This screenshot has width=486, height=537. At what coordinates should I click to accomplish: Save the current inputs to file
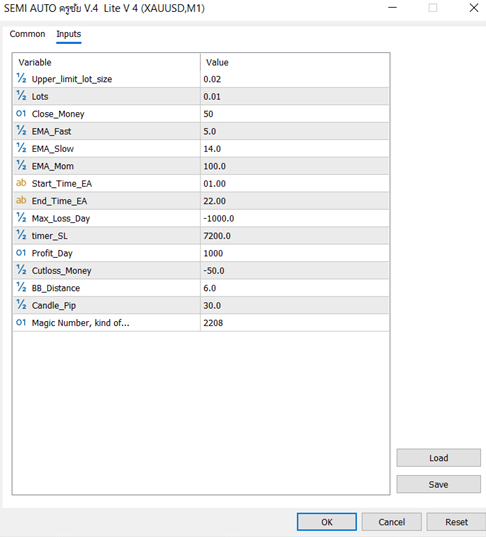pos(438,484)
